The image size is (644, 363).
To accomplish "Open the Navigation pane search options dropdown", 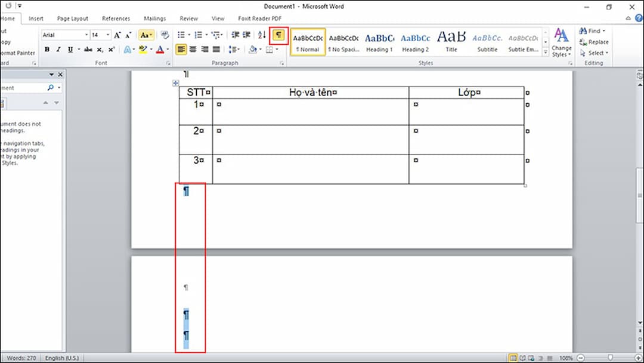I will click(x=59, y=88).
